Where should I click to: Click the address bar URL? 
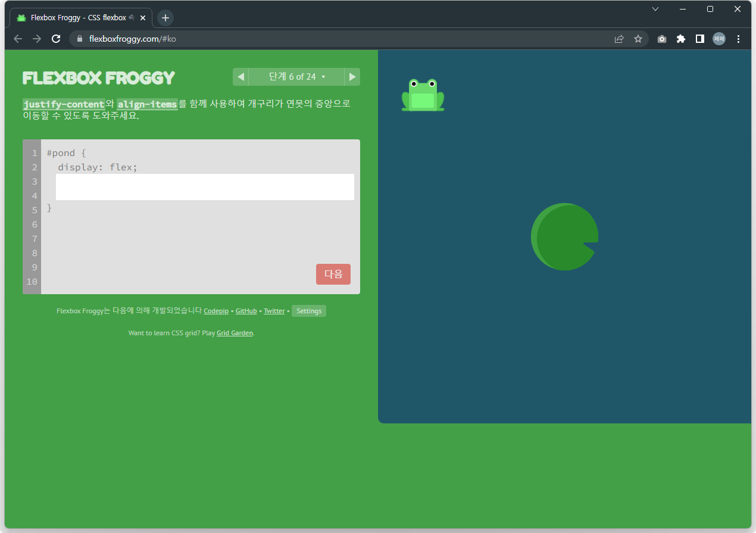pyautogui.click(x=132, y=39)
